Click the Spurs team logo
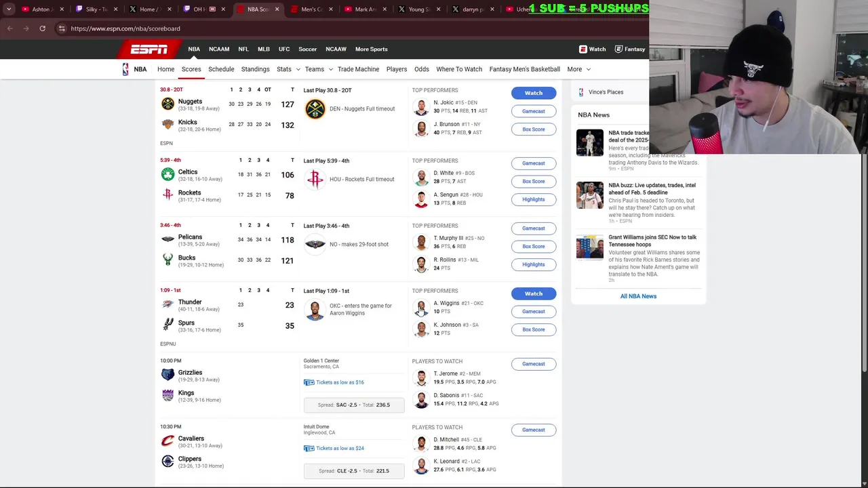The image size is (868, 488). (x=167, y=325)
